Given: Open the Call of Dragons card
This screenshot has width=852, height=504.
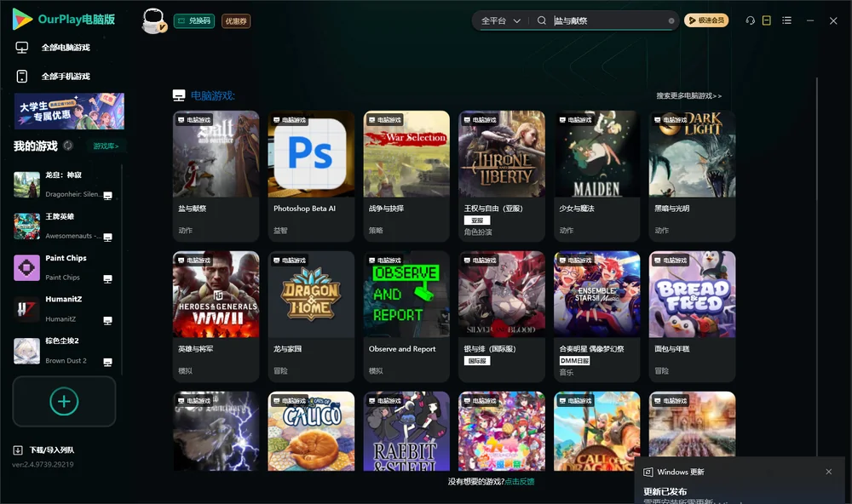Looking at the screenshot, I should [x=596, y=432].
